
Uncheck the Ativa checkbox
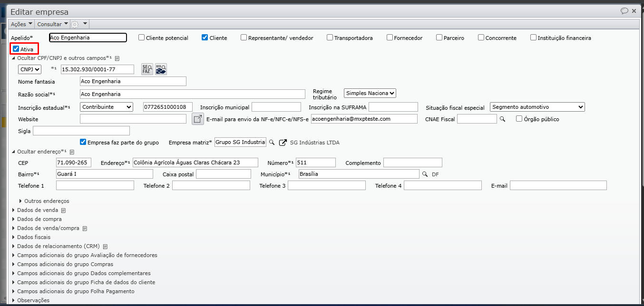(16, 49)
